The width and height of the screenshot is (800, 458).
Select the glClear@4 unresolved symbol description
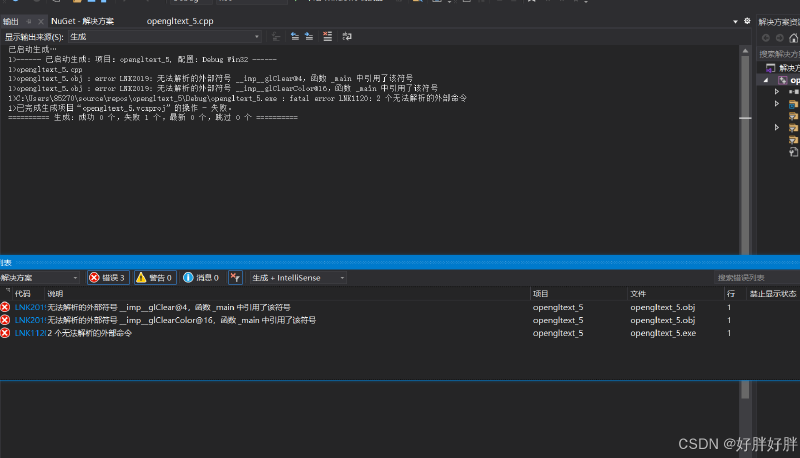coord(169,308)
